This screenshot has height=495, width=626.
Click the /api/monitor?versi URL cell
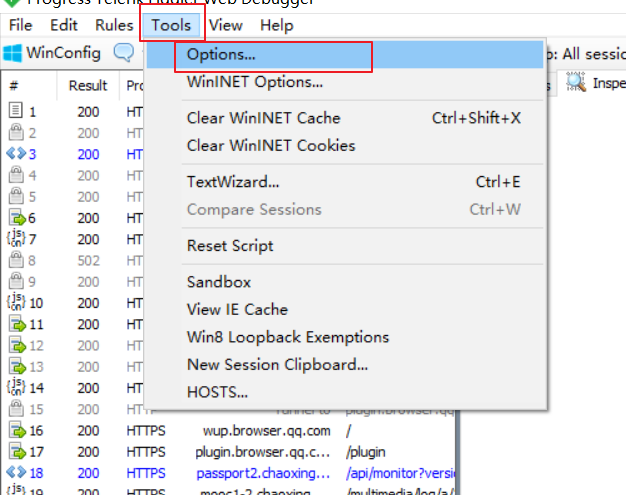click(x=400, y=473)
